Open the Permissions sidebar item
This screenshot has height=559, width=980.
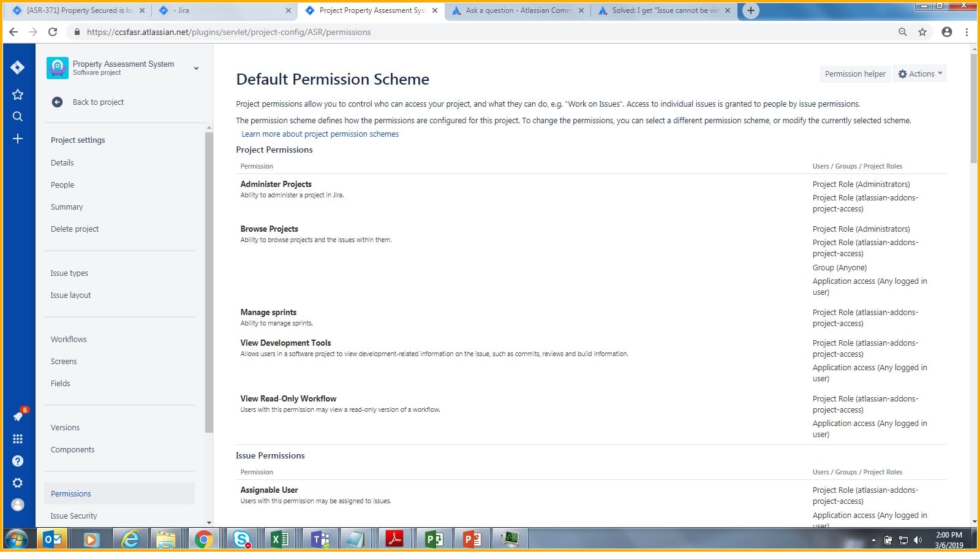(x=119, y=494)
